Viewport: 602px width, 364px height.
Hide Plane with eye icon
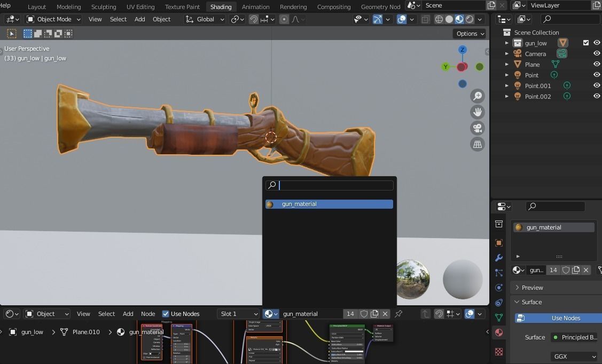click(597, 64)
